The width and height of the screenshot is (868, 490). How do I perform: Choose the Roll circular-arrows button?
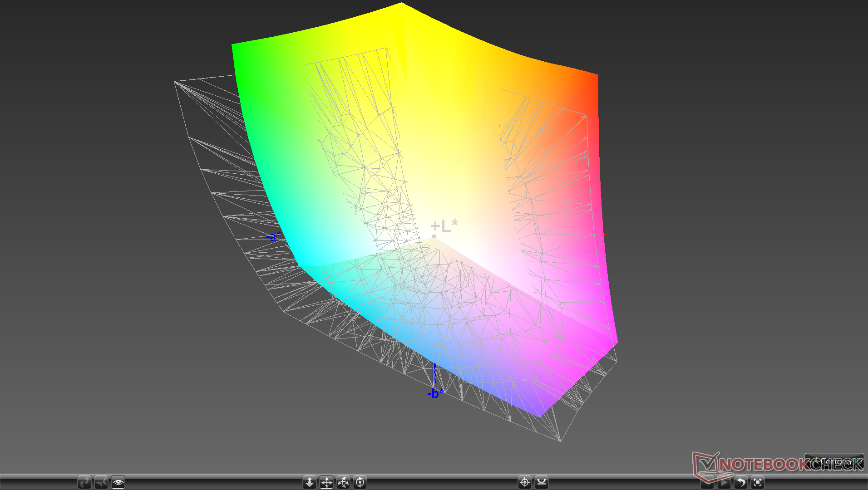pyautogui.click(x=360, y=482)
